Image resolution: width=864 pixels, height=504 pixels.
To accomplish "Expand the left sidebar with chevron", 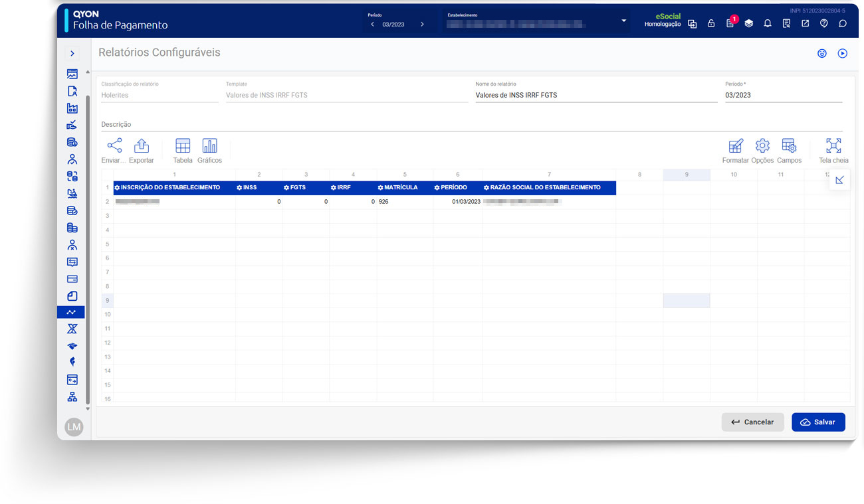I will pyautogui.click(x=72, y=54).
